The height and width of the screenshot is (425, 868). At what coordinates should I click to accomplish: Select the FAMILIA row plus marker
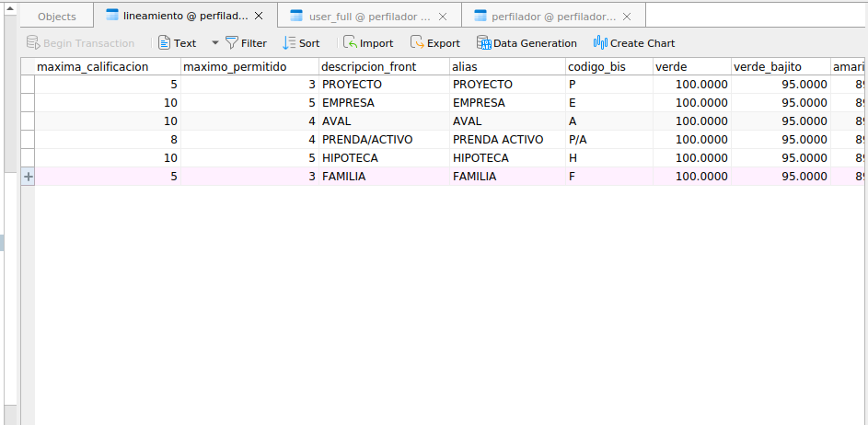click(28, 177)
